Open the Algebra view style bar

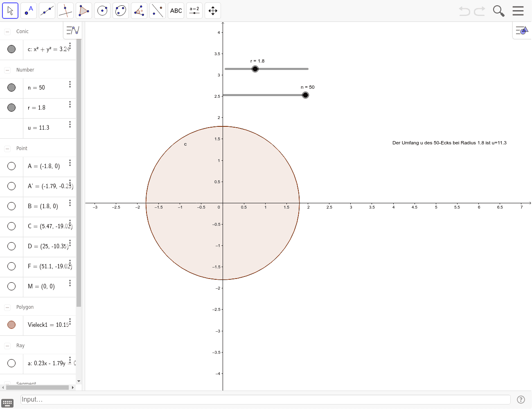click(73, 30)
